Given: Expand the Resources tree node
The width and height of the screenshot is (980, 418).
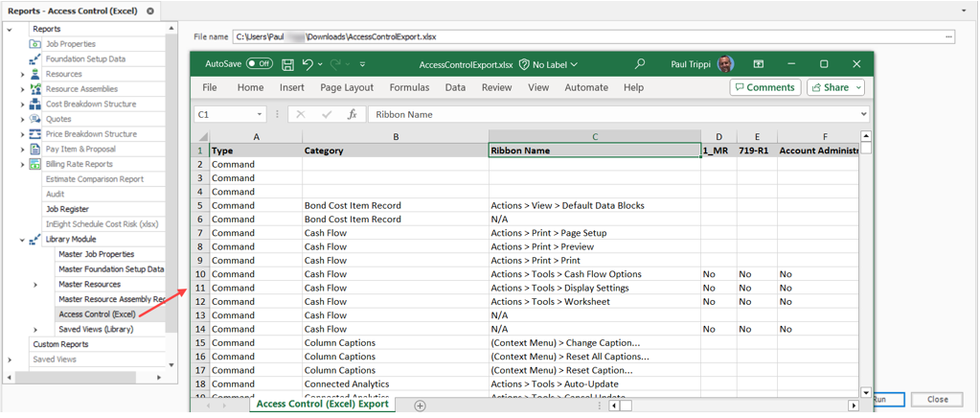Looking at the screenshot, I should (x=23, y=74).
